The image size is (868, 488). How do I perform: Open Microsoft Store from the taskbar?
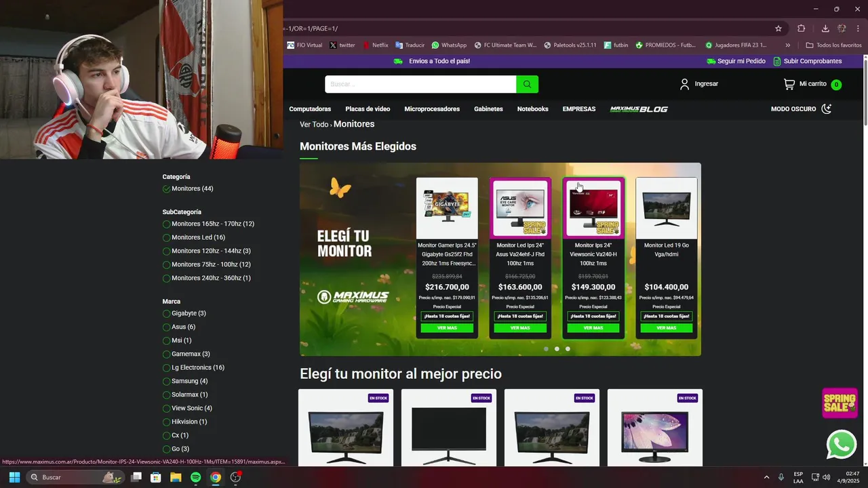(x=156, y=477)
